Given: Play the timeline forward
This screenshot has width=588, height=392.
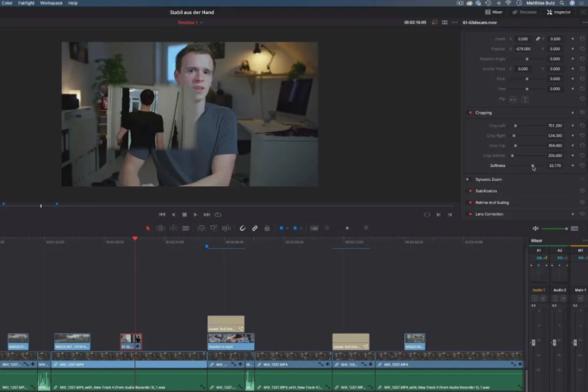Looking at the screenshot, I should click(196, 215).
